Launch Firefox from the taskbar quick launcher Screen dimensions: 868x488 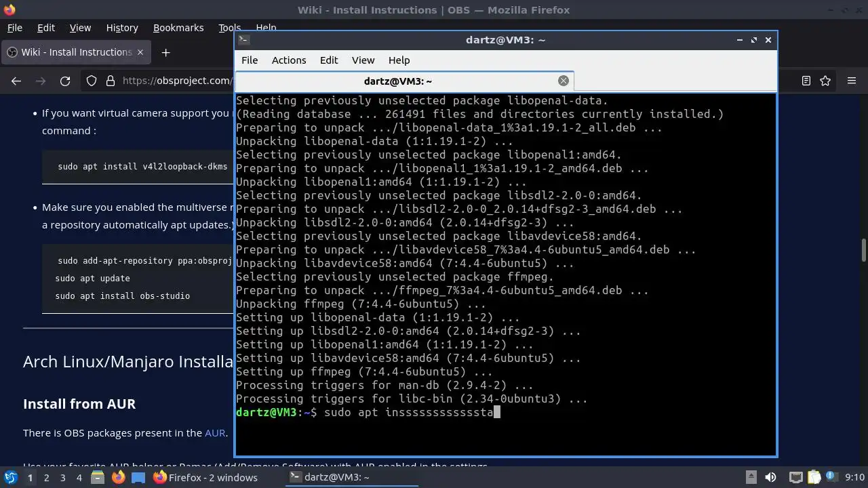tap(118, 477)
